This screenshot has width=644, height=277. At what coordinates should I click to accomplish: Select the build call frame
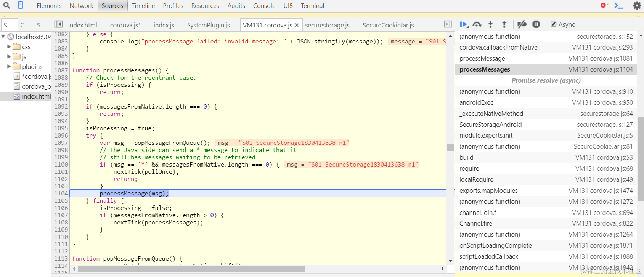(546, 157)
